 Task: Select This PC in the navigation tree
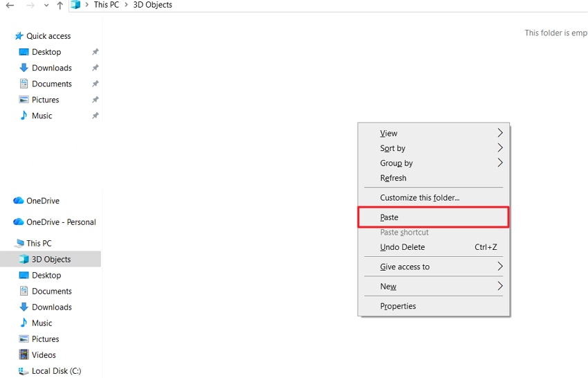point(39,243)
